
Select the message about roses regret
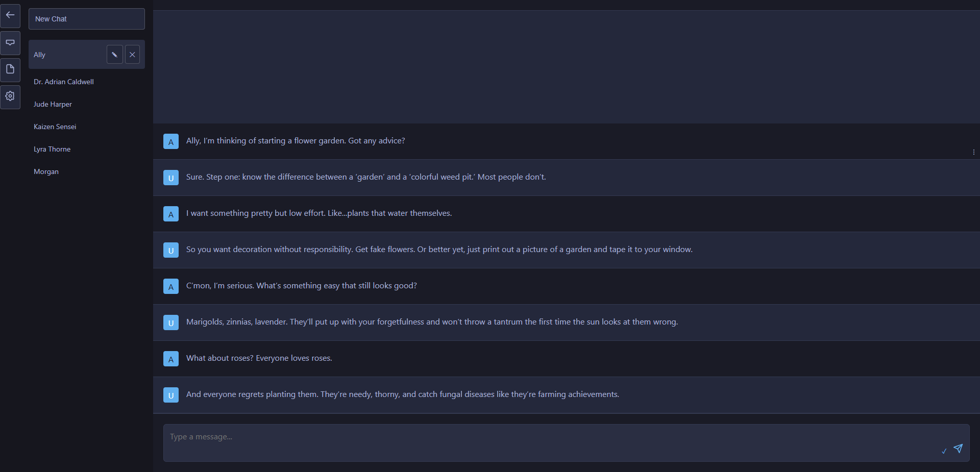(x=402, y=394)
